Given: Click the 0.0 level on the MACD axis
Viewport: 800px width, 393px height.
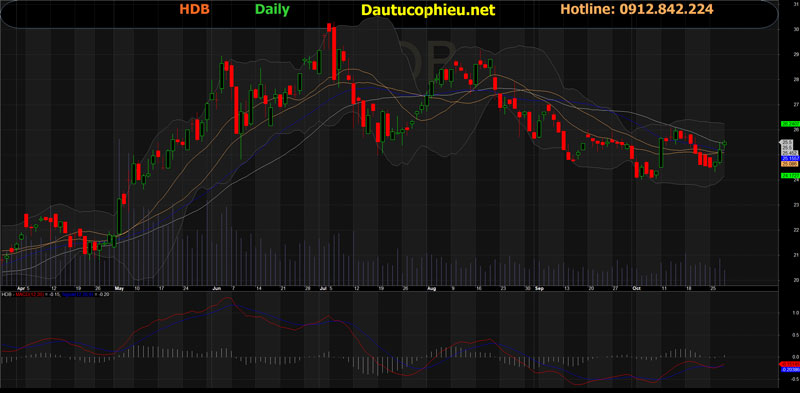Looking at the screenshot, I should 795,357.
